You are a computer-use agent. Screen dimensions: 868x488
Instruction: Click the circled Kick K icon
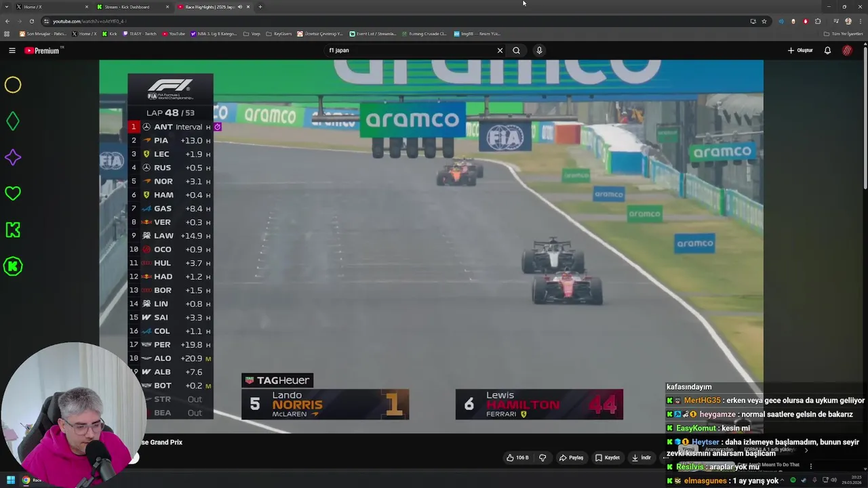[x=13, y=266]
